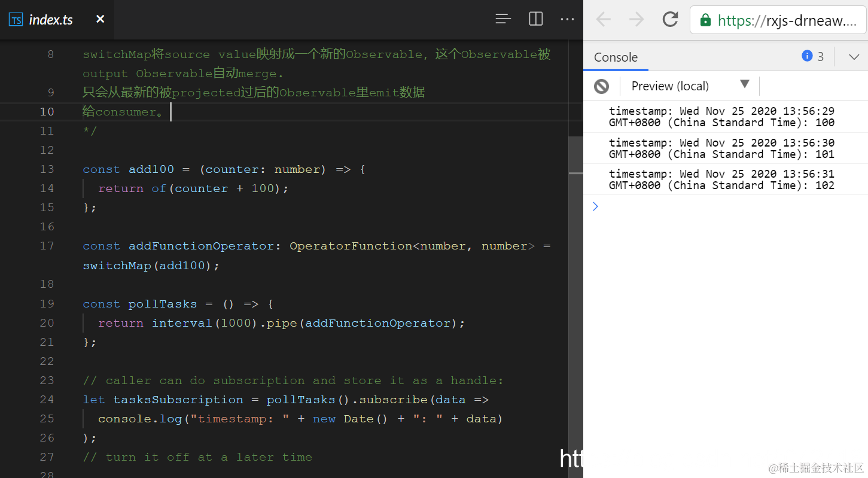Click pollTasks constant name on line 19
Image resolution: width=868 pixels, height=478 pixels.
tap(163, 304)
